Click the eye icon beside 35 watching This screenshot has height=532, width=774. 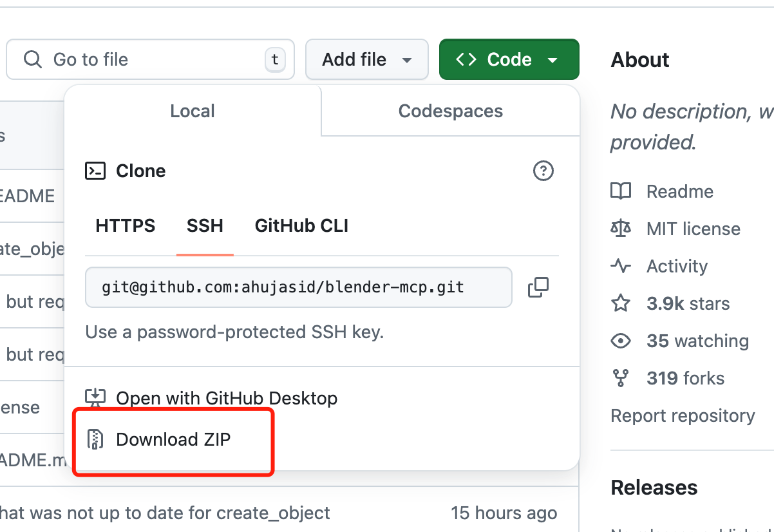click(621, 341)
